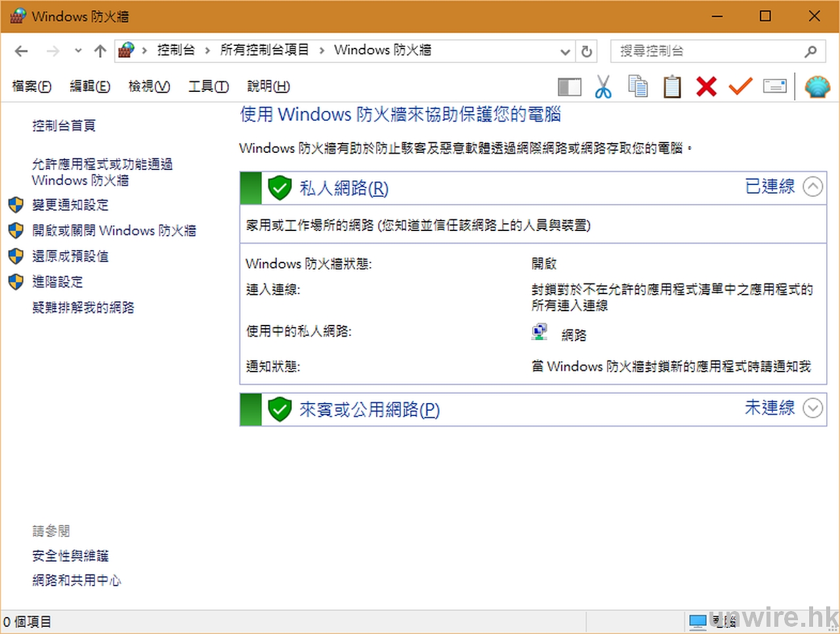Screen dimensions: 840x634
Task: Click 還原成預設值 link
Action: click(x=70, y=256)
